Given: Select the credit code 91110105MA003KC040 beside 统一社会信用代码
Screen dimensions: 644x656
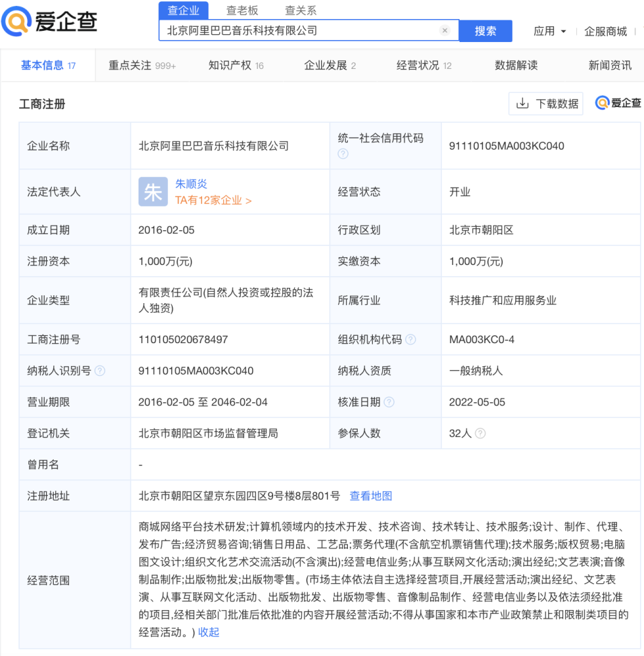Looking at the screenshot, I should [507, 146].
